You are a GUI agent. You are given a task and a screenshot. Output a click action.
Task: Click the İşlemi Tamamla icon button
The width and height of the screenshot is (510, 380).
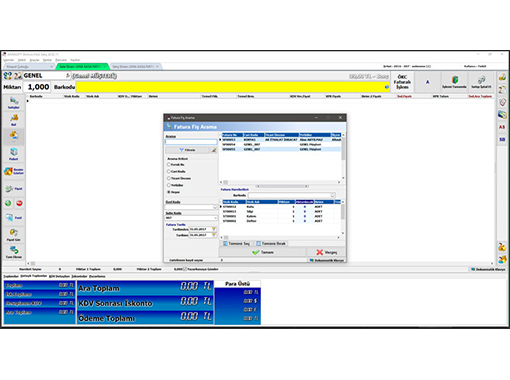click(x=454, y=82)
